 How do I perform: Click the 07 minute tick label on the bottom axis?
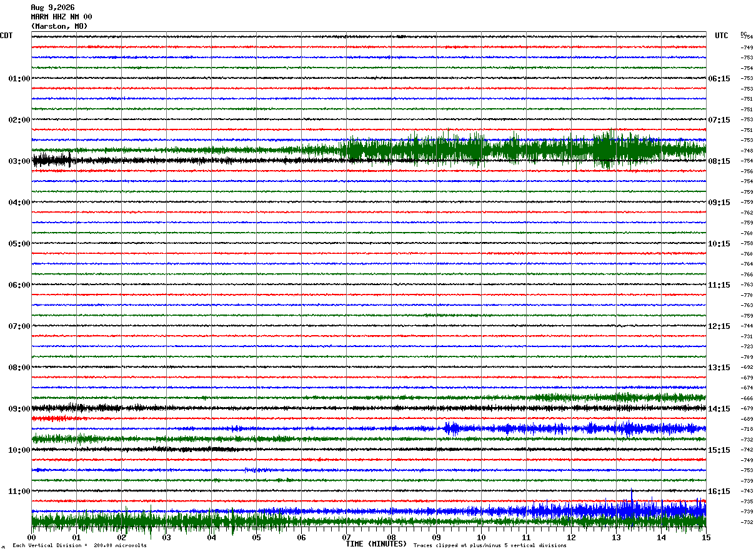pos(346,537)
